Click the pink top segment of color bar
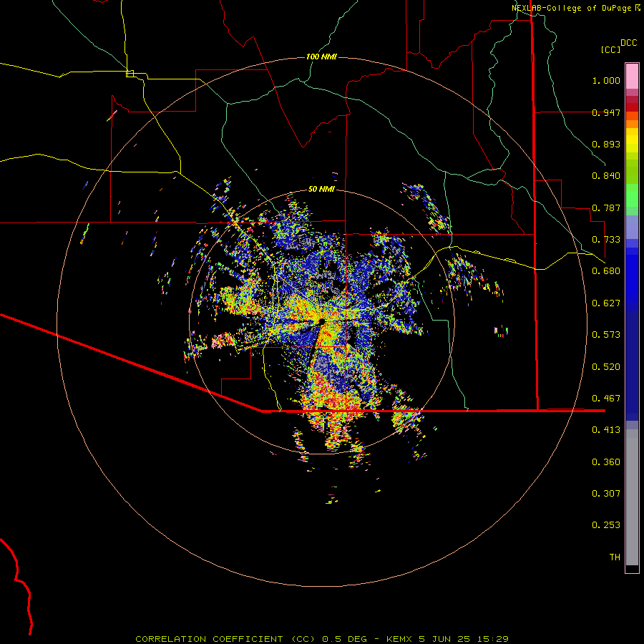Screen dimensions: 644x644 coord(632,77)
